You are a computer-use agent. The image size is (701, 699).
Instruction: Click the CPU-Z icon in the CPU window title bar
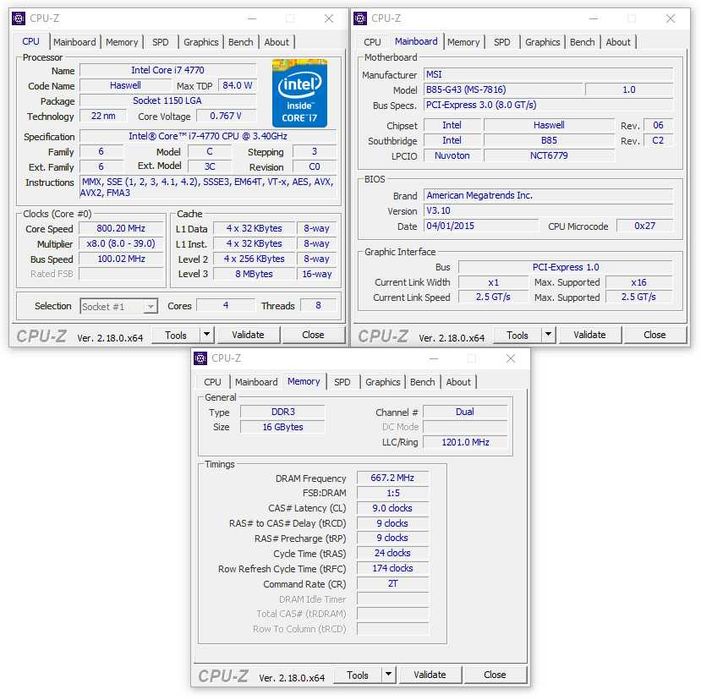(18, 18)
